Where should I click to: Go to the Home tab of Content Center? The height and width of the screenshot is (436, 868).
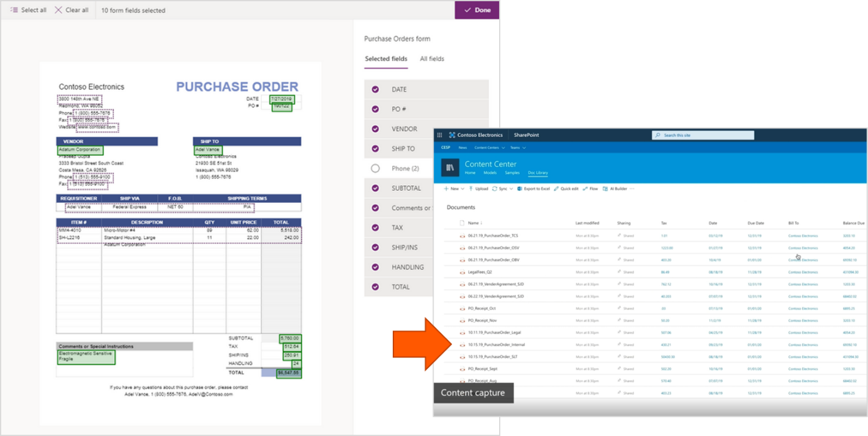tap(470, 173)
